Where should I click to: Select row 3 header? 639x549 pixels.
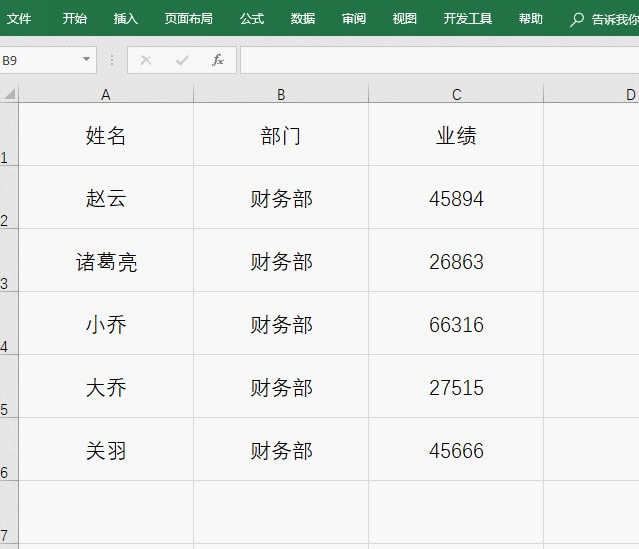coord(9,260)
